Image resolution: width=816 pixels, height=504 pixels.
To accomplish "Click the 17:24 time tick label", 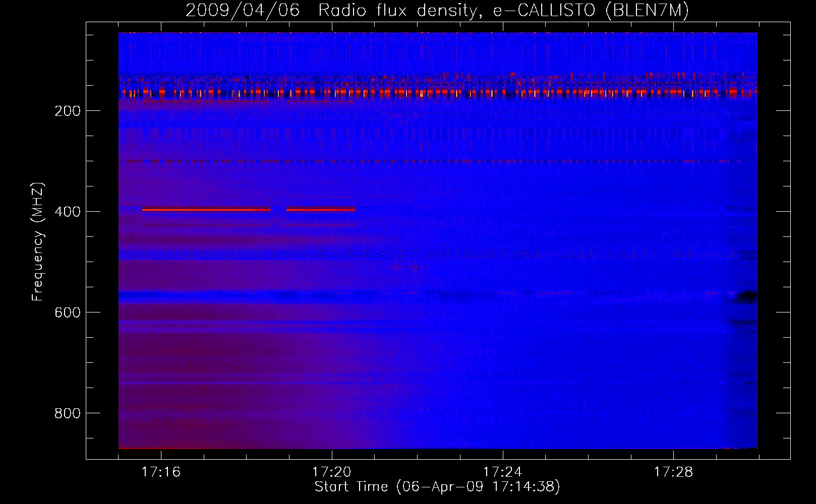I will 502,472.
